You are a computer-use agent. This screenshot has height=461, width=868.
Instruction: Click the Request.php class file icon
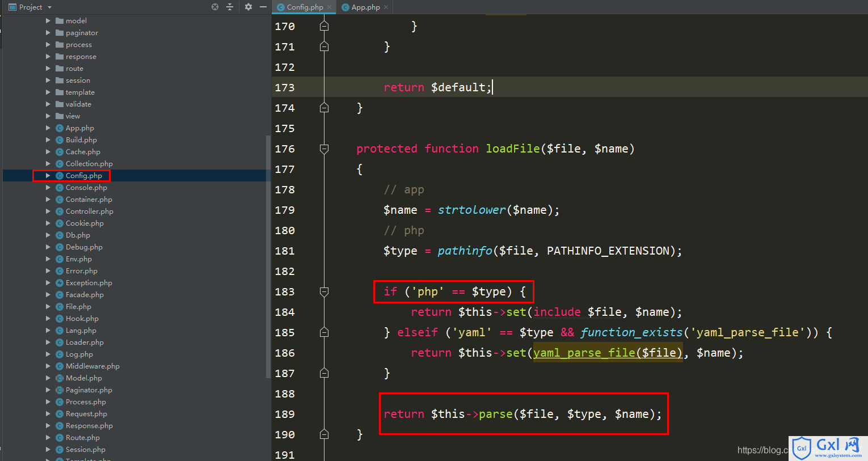60,414
